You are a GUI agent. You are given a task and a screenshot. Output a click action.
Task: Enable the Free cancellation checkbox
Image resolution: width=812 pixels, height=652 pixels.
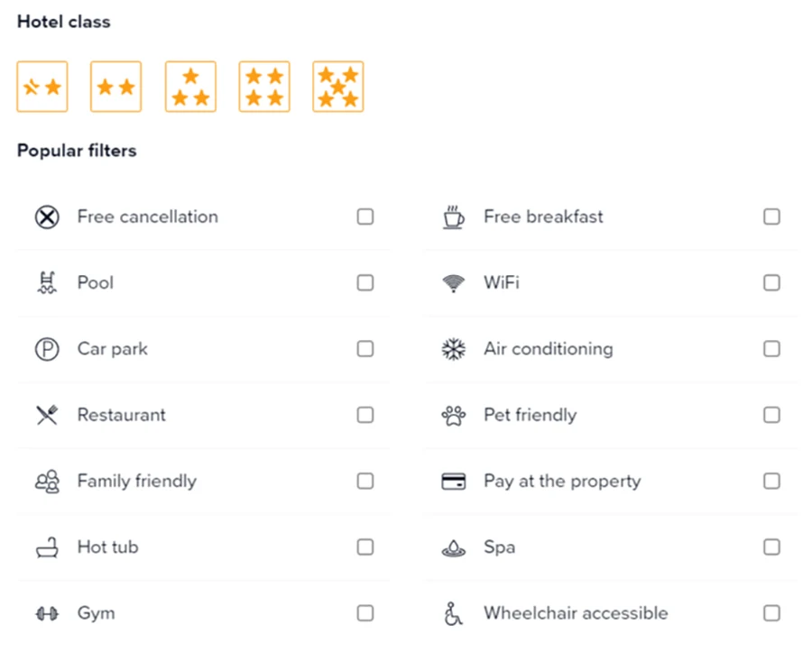365,216
